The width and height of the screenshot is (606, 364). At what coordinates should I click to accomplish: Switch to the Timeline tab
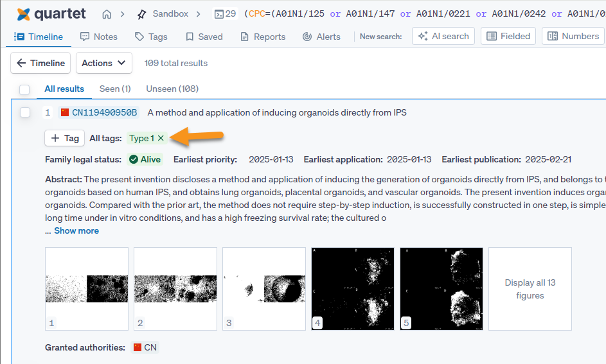pyautogui.click(x=39, y=37)
